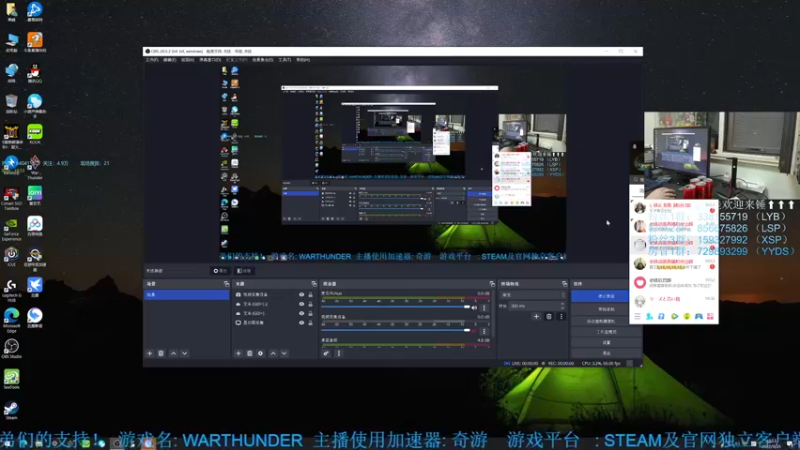
Task: Click QQ add-friend icon in bottom bar
Action: (649, 316)
